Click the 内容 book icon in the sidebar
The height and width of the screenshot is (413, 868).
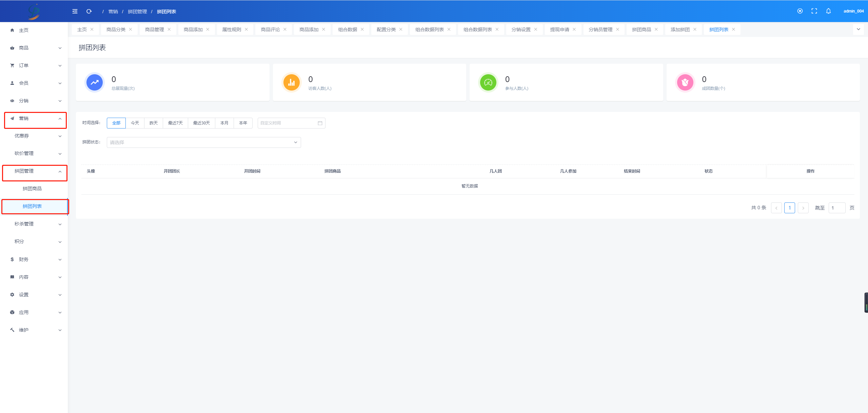(12, 277)
